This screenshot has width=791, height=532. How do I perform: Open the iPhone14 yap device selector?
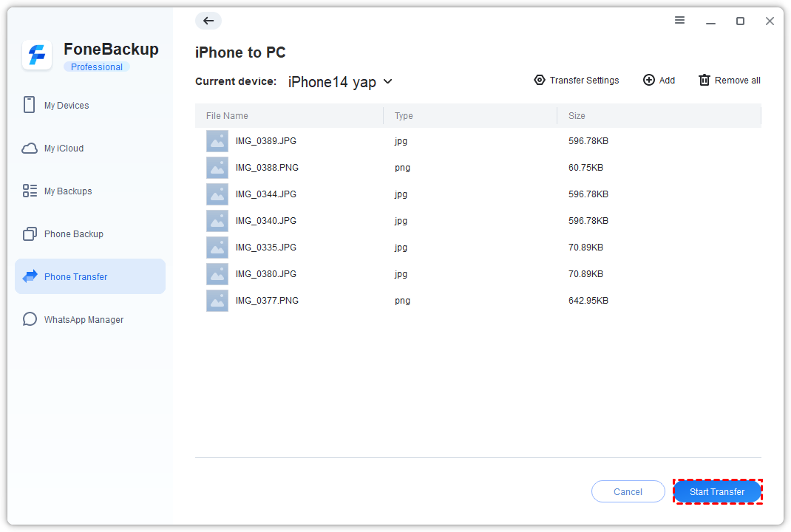pyautogui.click(x=340, y=82)
